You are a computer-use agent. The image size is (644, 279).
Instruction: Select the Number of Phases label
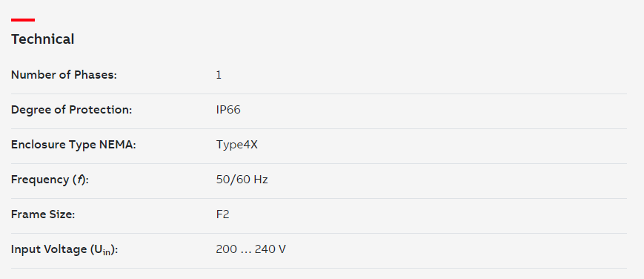coord(64,75)
